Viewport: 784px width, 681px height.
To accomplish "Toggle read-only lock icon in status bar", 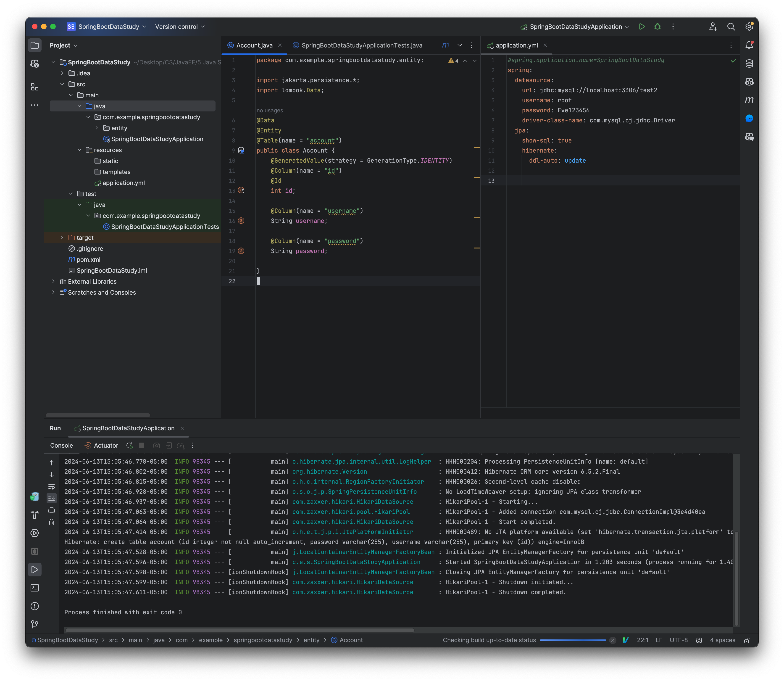I will pyautogui.click(x=747, y=640).
